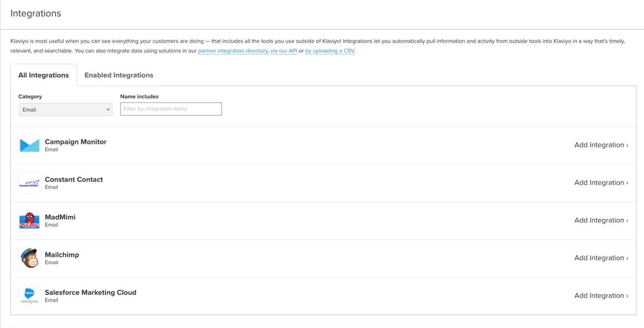Click the Constant Contact logo

click(x=29, y=183)
